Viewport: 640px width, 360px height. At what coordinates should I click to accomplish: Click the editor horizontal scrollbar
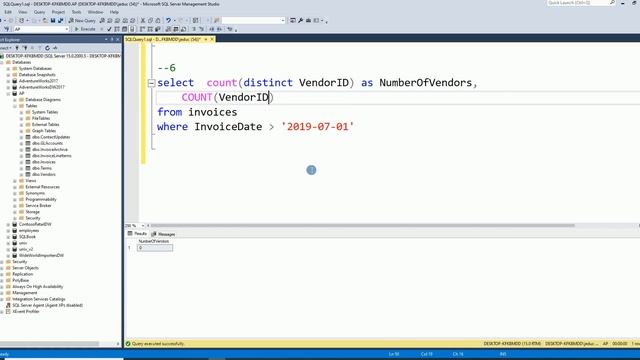pyautogui.click(x=362, y=225)
